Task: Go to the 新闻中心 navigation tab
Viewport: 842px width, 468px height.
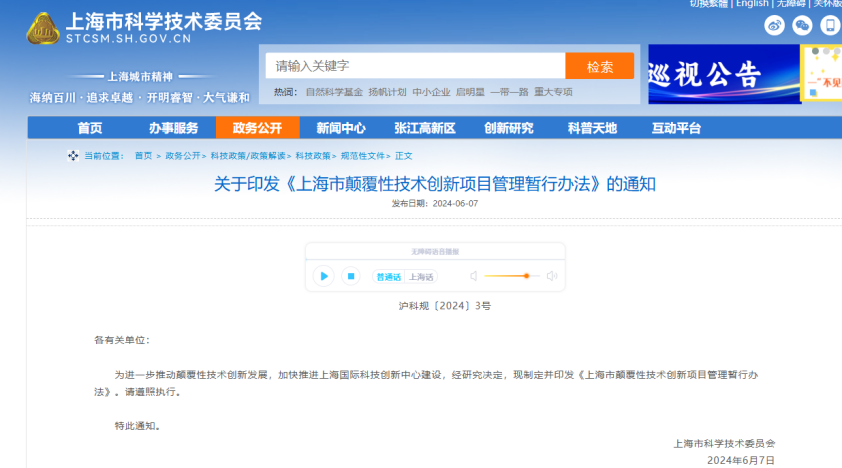Action: [341, 128]
